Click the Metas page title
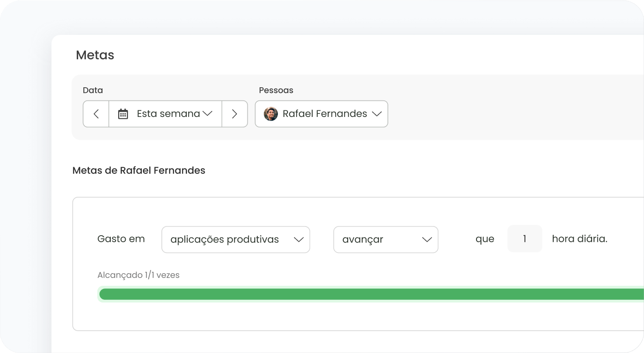Image resolution: width=644 pixels, height=353 pixels. pyautogui.click(x=95, y=55)
